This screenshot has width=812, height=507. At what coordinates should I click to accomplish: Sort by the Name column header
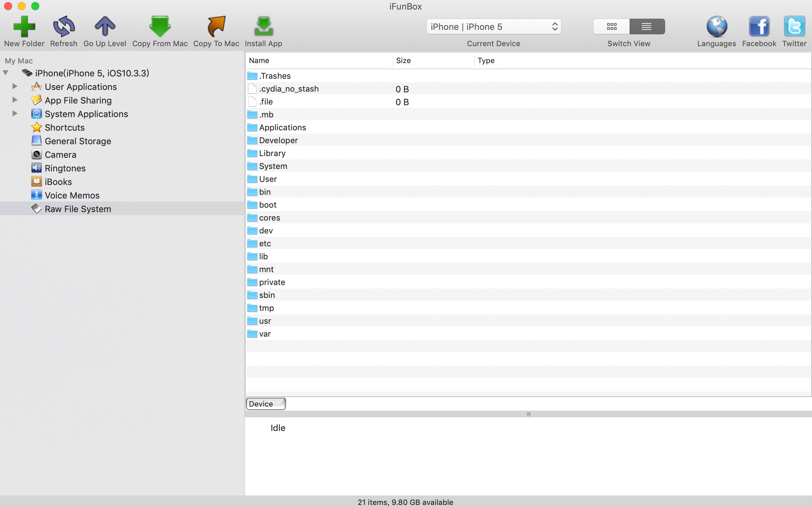pyautogui.click(x=319, y=60)
